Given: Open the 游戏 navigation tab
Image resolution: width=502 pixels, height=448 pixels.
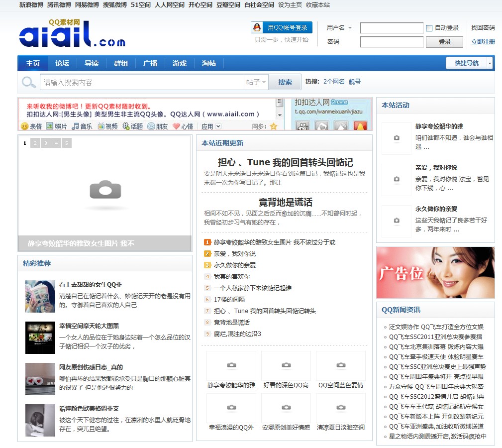Looking at the screenshot, I should coord(179,63).
